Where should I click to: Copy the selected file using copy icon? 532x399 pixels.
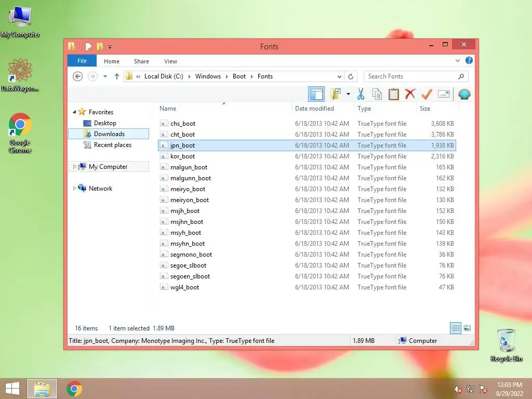(377, 94)
